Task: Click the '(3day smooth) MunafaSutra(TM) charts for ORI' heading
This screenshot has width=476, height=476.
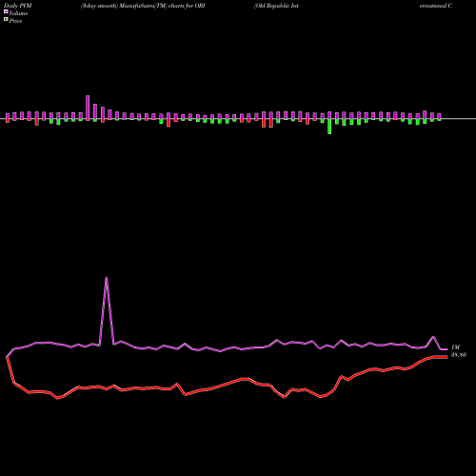Action: point(143,6)
